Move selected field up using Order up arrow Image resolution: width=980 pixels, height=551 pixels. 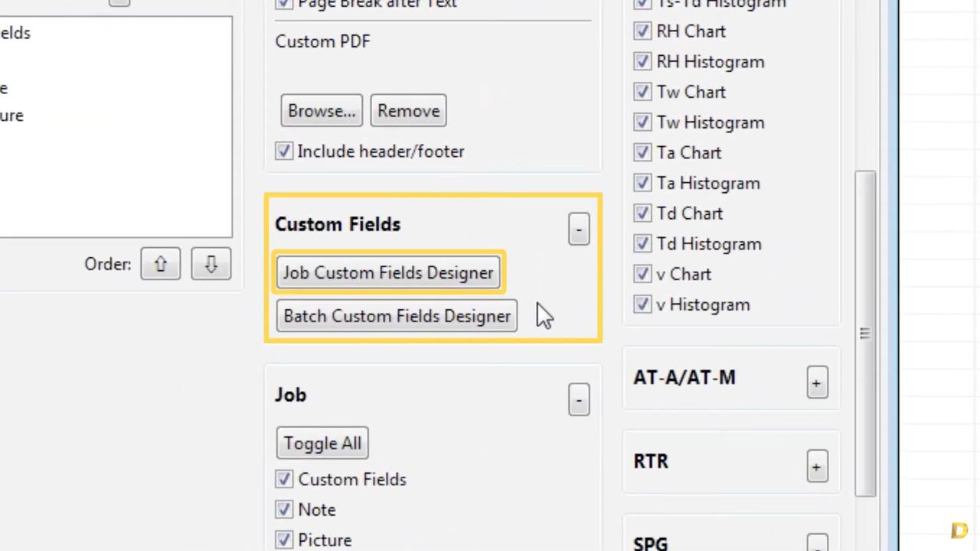tap(160, 264)
